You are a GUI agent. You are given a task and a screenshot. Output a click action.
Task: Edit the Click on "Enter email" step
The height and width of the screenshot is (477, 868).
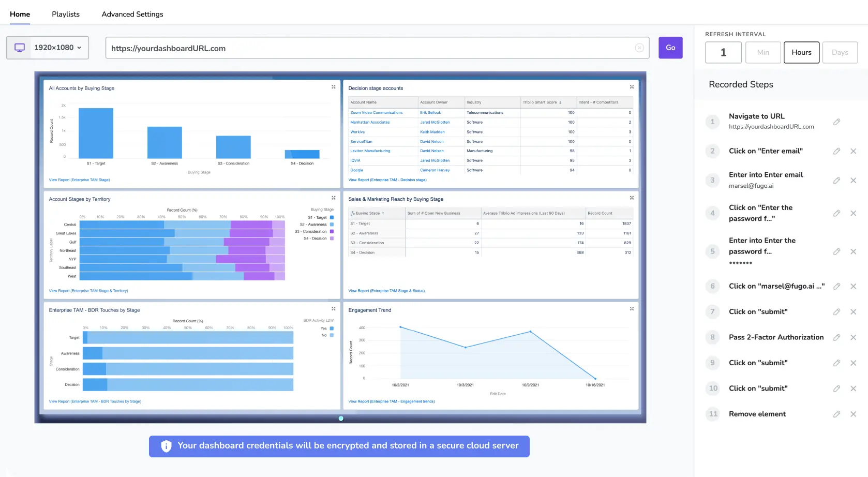[x=836, y=151]
